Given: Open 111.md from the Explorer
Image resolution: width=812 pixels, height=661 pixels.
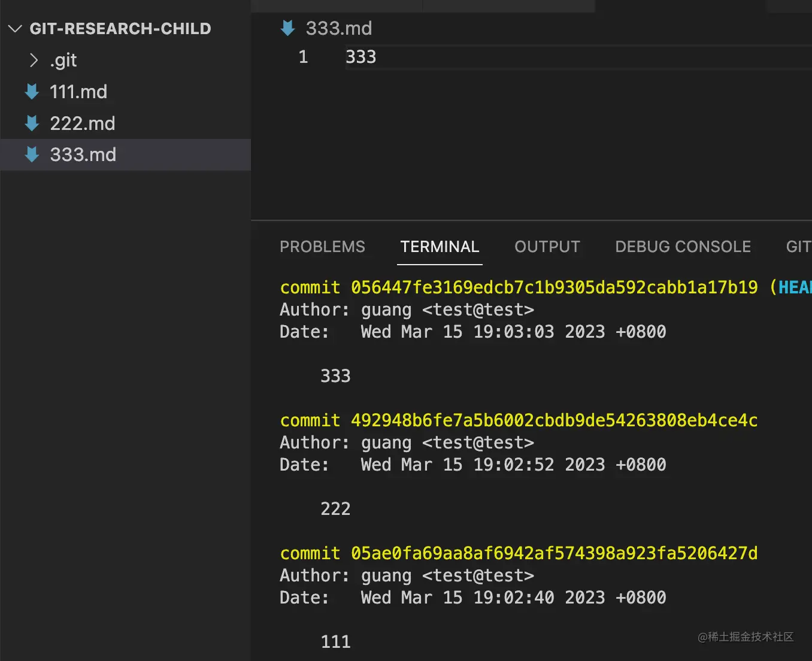Looking at the screenshot, I should (x=78, y=92).
